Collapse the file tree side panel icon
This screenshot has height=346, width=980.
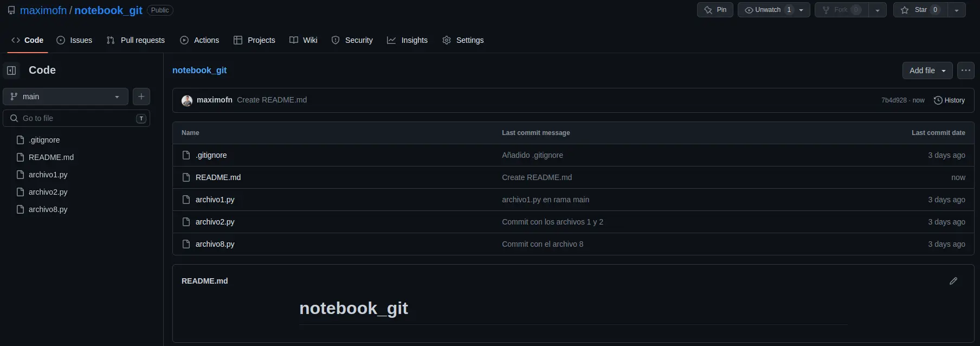[x=11, y=71]
